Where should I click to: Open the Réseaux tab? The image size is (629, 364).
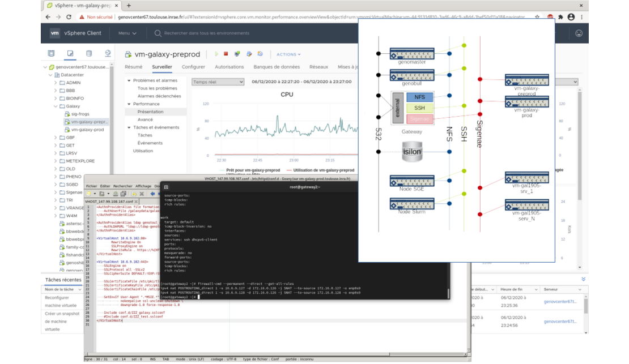pyautogui.click(x=319, y=67)
